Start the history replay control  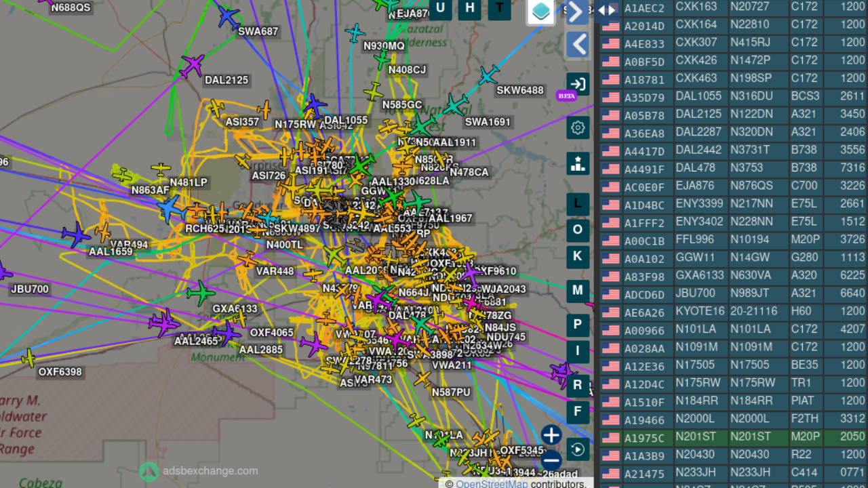click(578, 449)
